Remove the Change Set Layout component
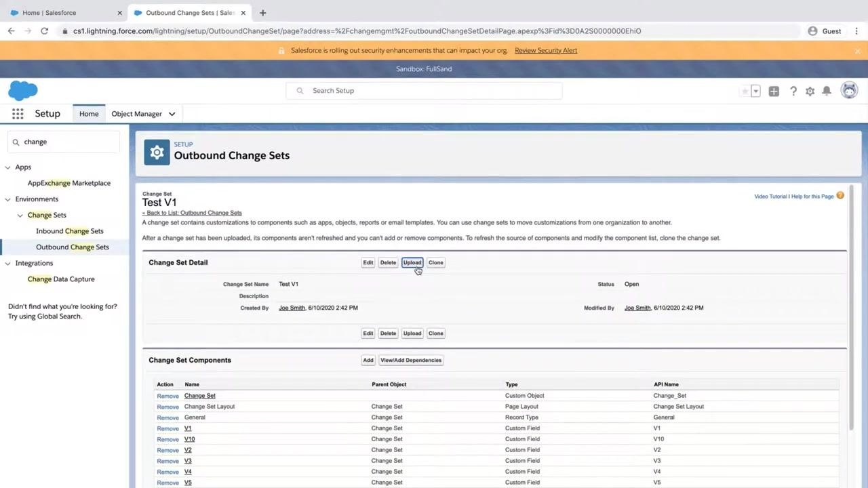Screen dimensions: 868x488 tap(167, 407)
